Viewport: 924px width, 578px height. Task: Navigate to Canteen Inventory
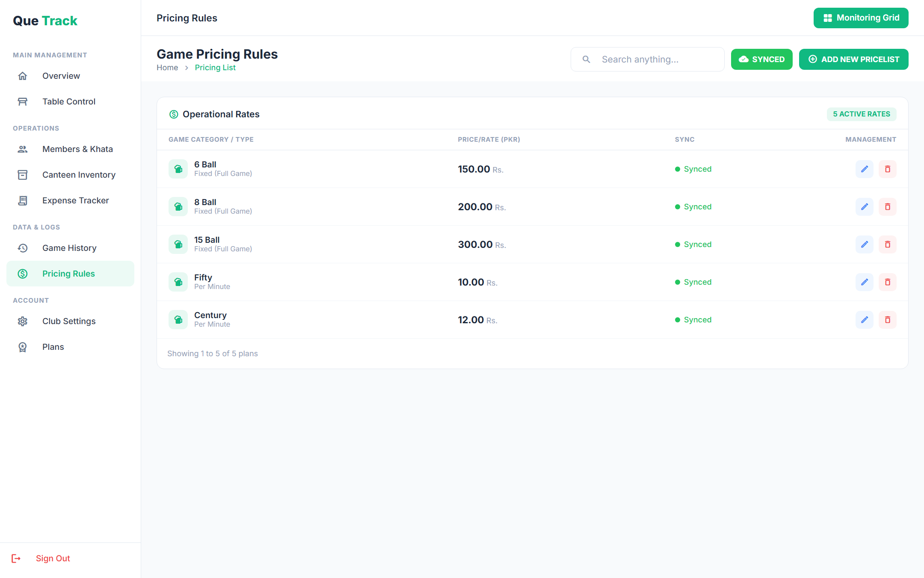tap(70, 175)
